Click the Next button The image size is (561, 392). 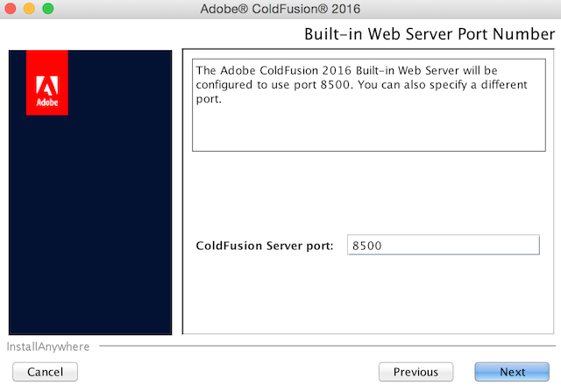point(512,372)
